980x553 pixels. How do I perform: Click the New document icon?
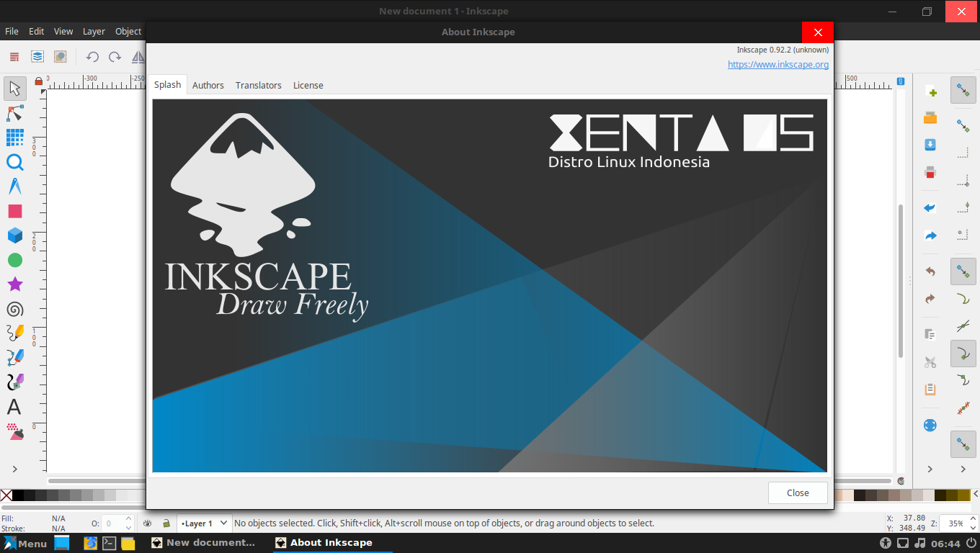[x=930, y=91]
